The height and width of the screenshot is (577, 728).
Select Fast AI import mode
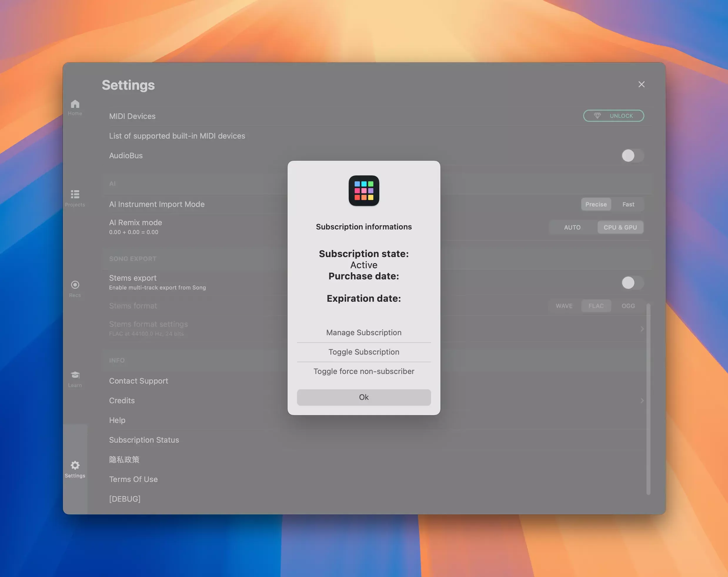628,204
